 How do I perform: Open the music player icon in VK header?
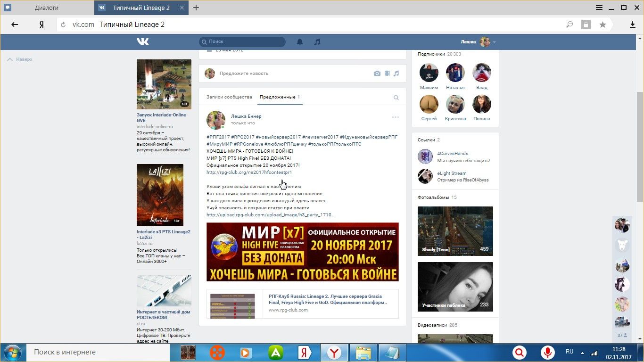coord(317,42)
